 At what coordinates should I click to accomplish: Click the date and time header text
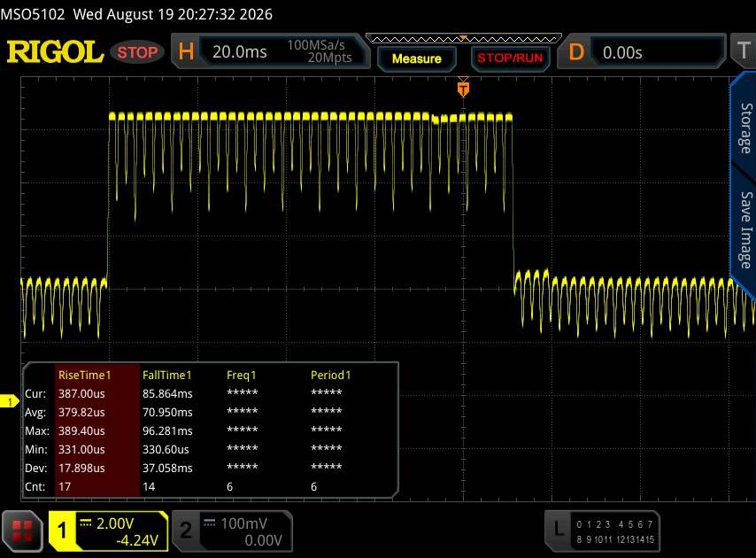coord(173,14)
